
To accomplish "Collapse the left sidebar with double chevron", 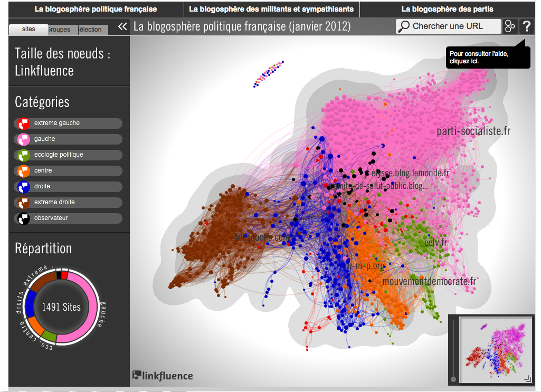I will click(x=122, y=26).
